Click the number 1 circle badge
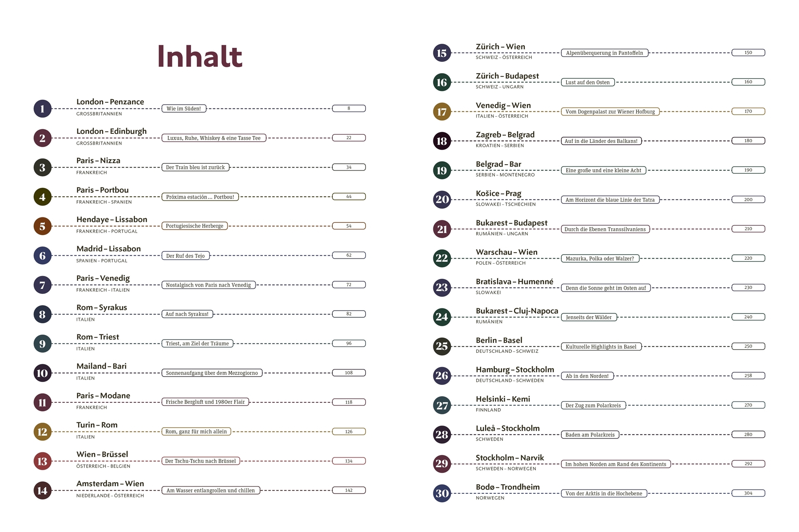 pos(42,109)
